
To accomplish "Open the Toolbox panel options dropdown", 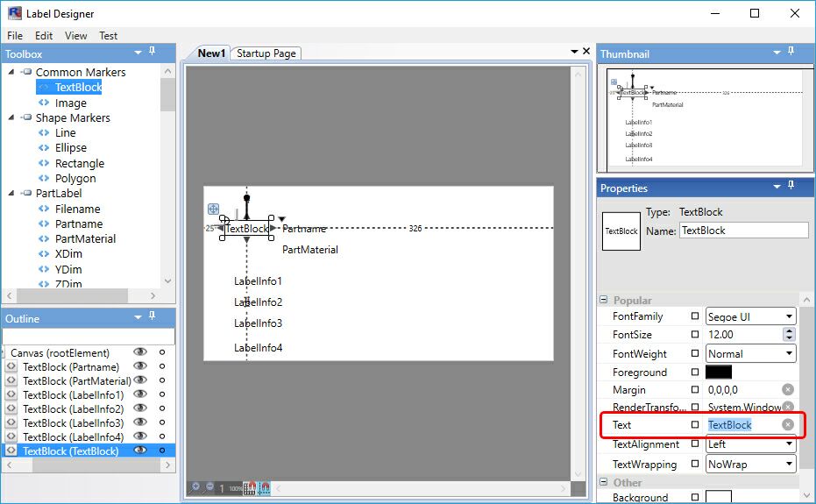I will (138, 53).
